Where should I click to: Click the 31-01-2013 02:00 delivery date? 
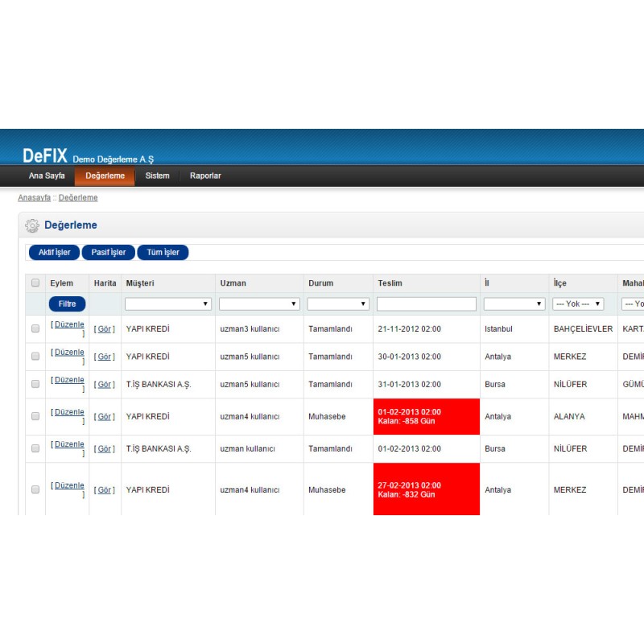point(410,385)
